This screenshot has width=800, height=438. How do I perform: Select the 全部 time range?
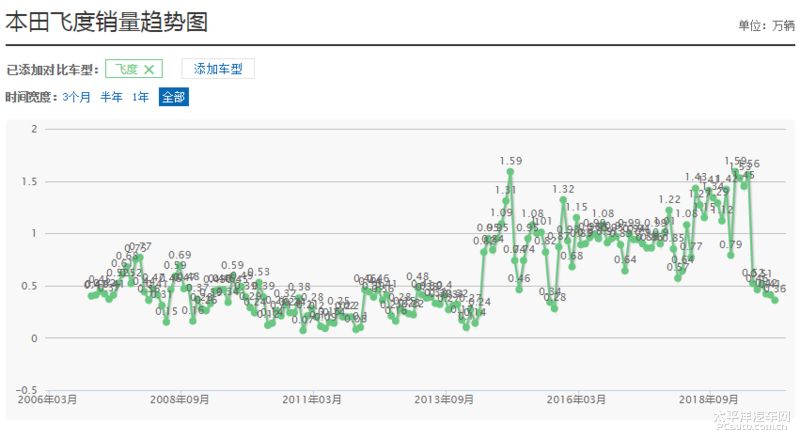pyautogui.click(x=173, y=97)
